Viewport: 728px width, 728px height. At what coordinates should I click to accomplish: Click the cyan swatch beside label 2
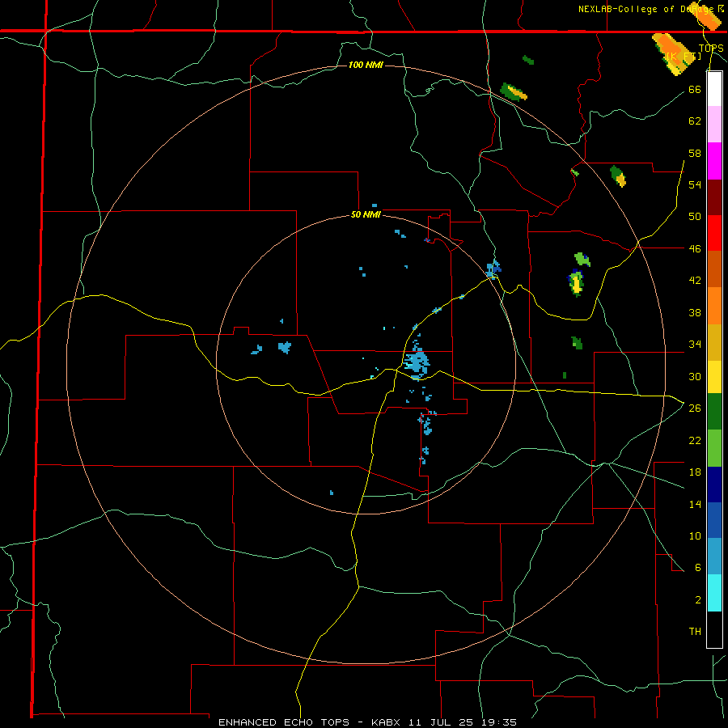pyautogui.click(x=714, y=593)
